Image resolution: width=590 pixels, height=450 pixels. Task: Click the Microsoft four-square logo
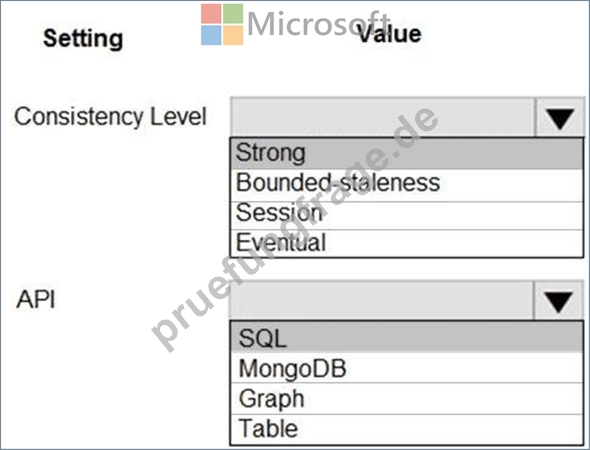[222, 24]
